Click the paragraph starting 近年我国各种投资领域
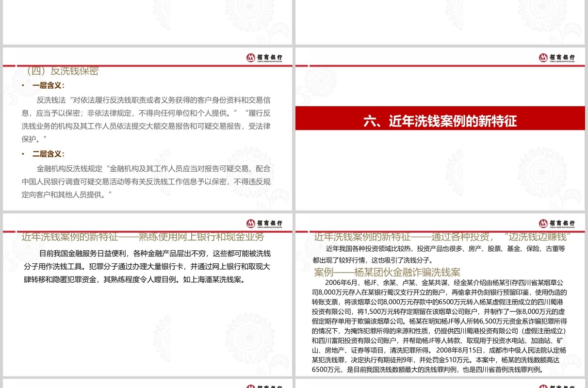This screenshot has width=588, height=388. pos(440,254)
